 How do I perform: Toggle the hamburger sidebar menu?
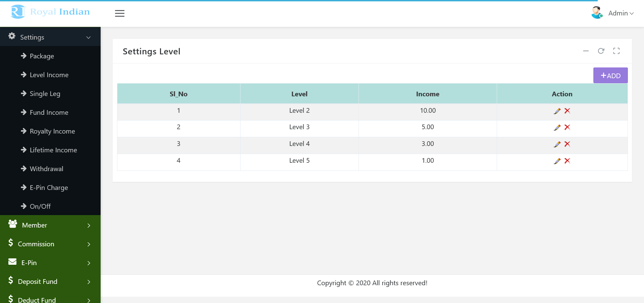click(120, 13)
